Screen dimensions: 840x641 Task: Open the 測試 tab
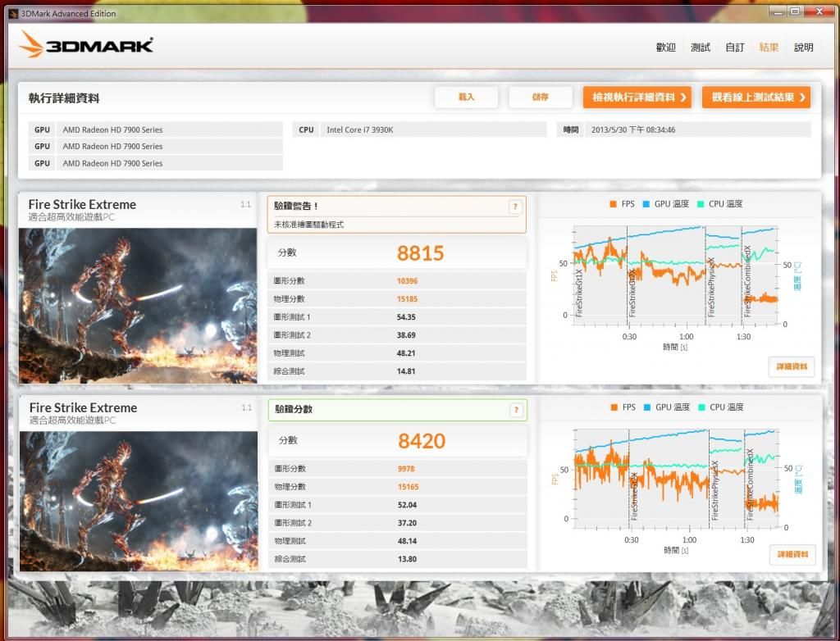click(x=701, y=47)
